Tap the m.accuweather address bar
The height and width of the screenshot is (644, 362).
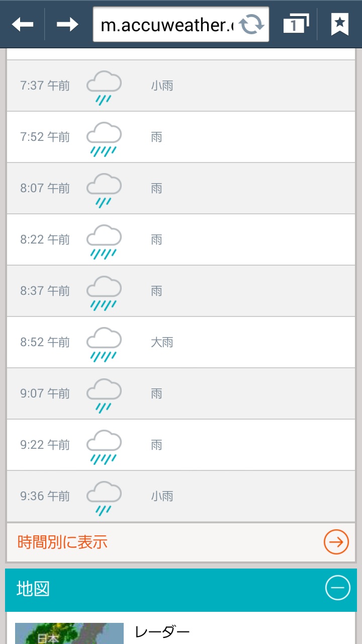point(166,24)
